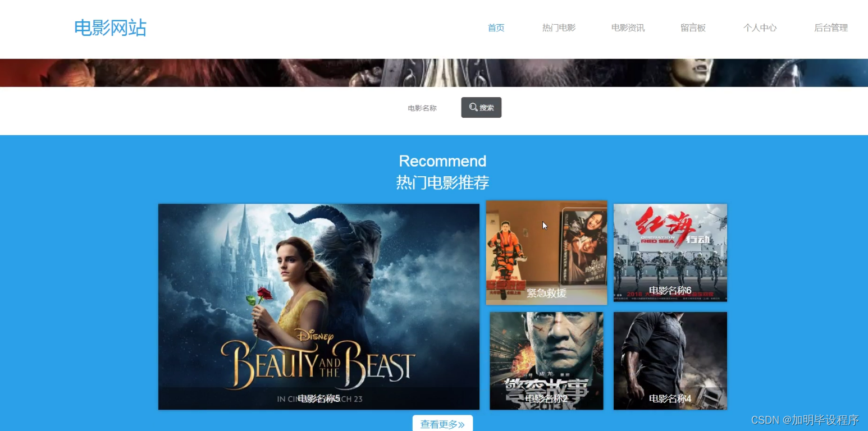Open the 警察故事 movie thumbnail
Viewport: 868px width, 431px height.
click(546, 361)
